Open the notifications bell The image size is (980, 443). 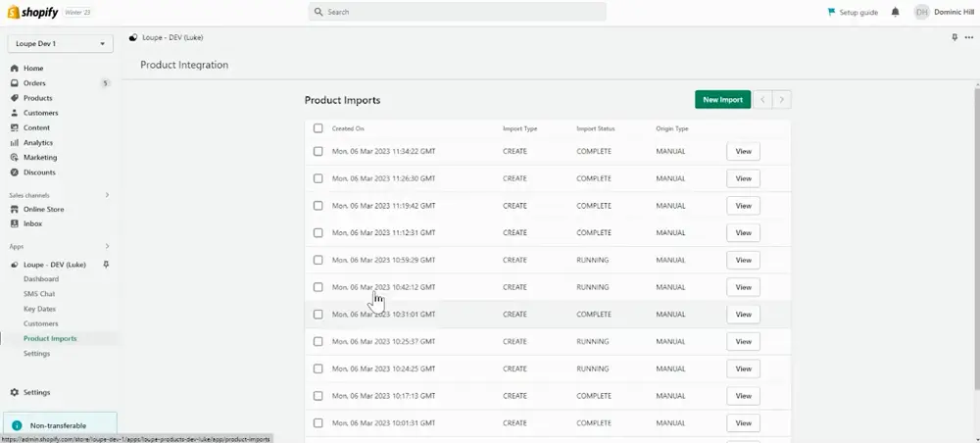point(895,12)
